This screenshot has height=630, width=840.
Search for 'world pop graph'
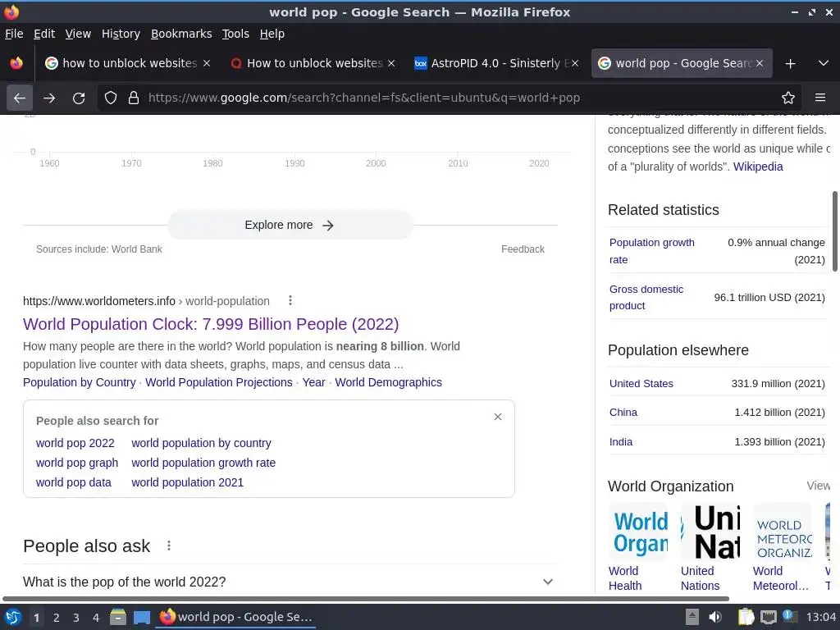[77, 463]
